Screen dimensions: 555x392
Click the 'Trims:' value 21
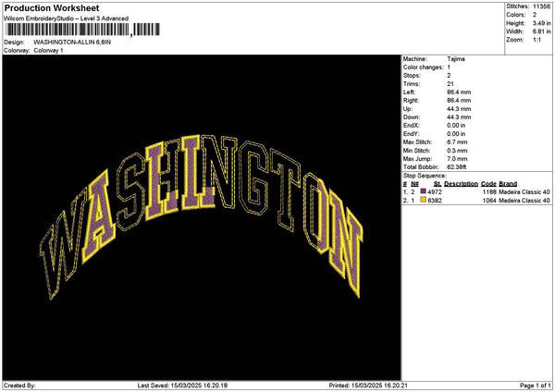pos(450,84)
